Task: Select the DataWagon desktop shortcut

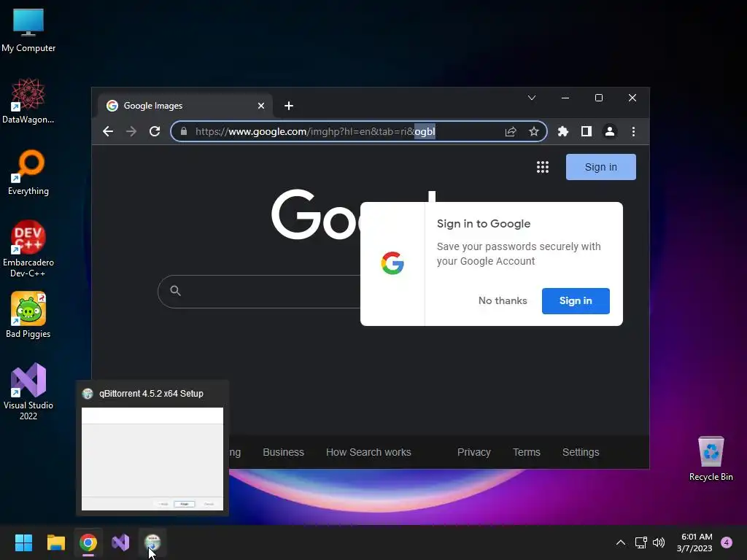Action: 28,101
